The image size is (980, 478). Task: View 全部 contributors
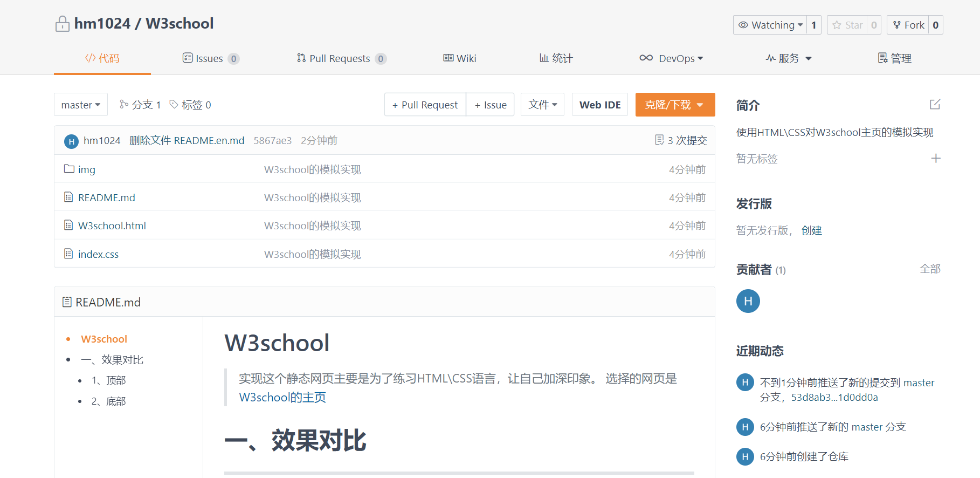click(930, 269)
